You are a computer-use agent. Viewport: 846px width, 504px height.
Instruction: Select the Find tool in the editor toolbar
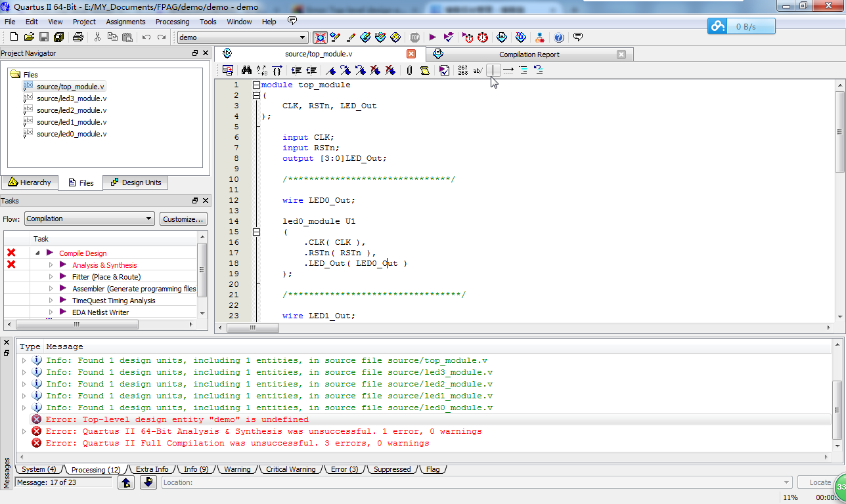(x=246, y=70)
